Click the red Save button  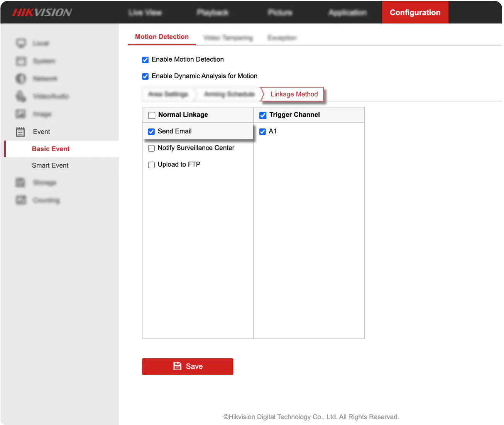click(x=188, y=366)
